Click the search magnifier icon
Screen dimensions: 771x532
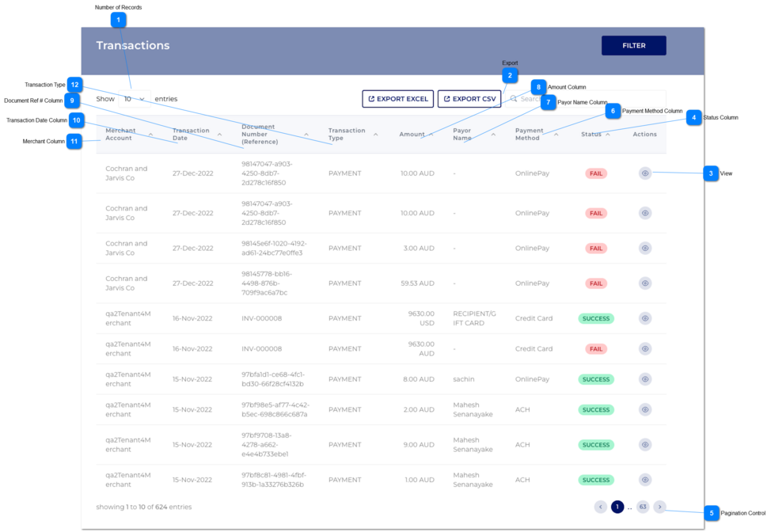pos(515,99)
